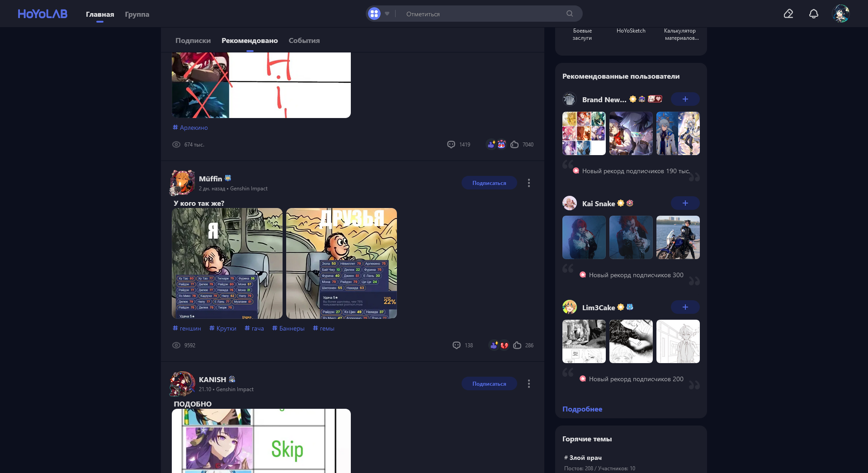868x473 pixels.
Task: Click the Отметиться search field
Action: click(x=481, y=14)
